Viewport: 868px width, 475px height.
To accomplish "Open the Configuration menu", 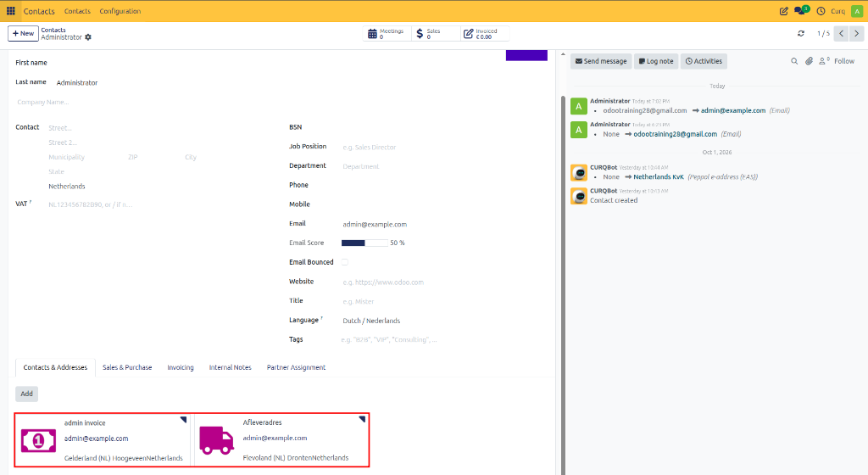I will (120, 11).
